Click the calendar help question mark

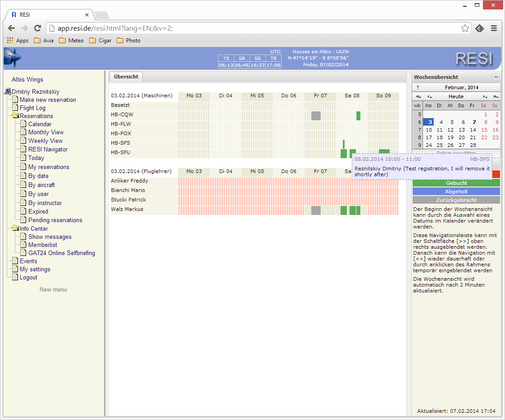tap(418, 87)
